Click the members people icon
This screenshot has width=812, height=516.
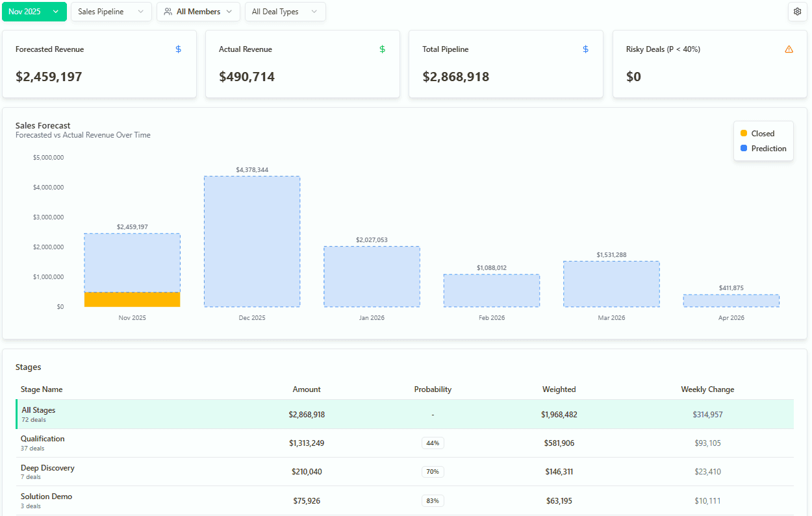pyautogui.click(x=168, y=12)
